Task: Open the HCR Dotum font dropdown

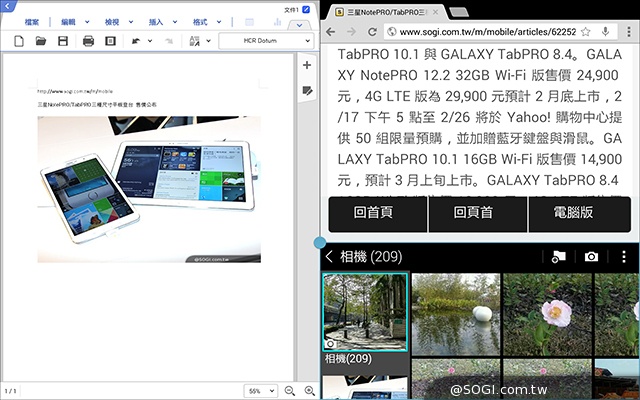Action: [x=266, y=41]
